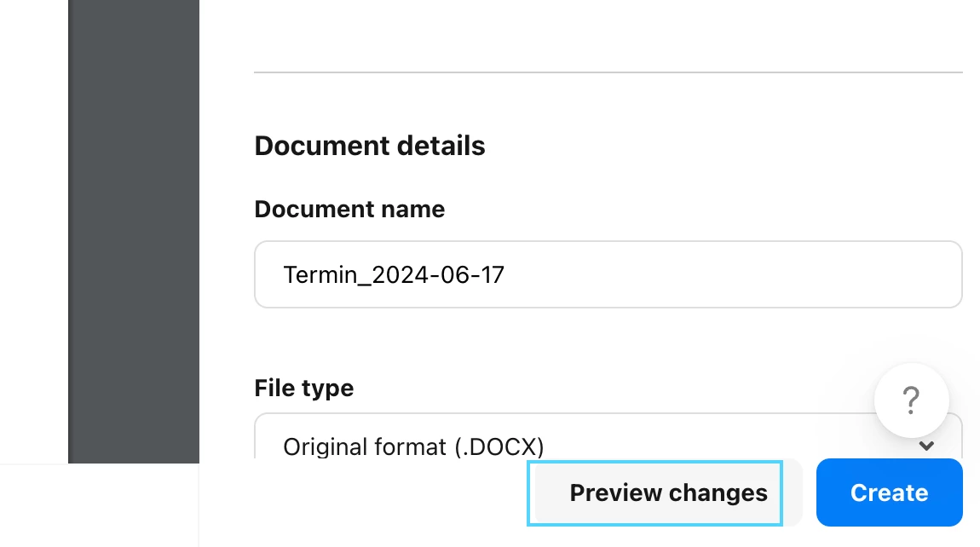Screen dimensions: 980x547
Task: Click Preview changes
Action: [655, 493]
